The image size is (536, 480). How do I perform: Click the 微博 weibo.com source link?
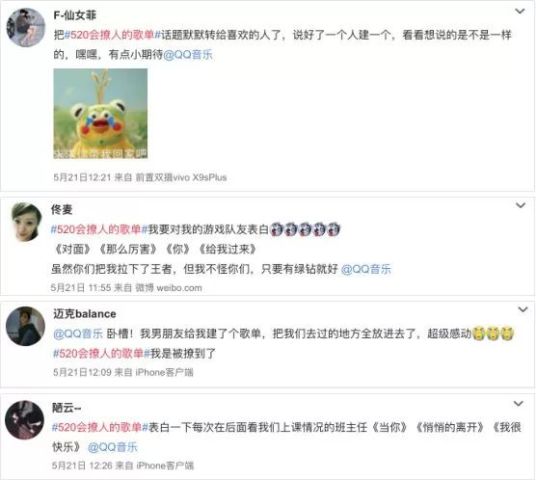tap(169, 288)
